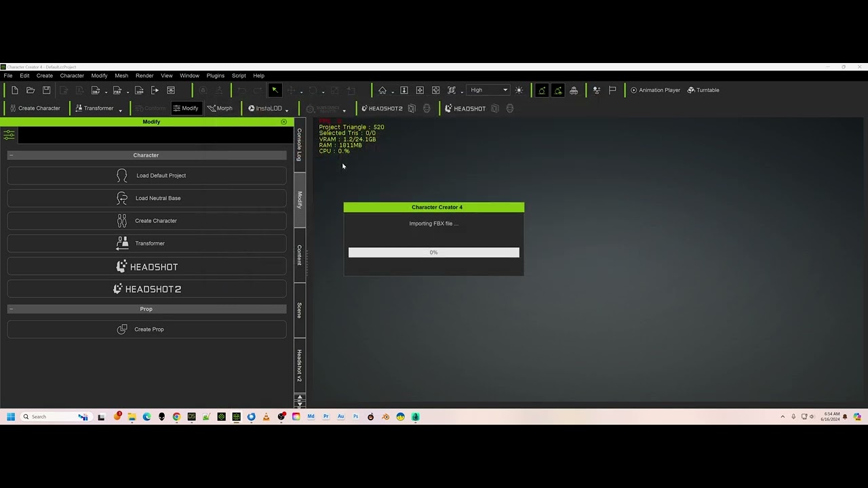
Task: Click the render preview icon in toolbar
Action: point(171,90)
